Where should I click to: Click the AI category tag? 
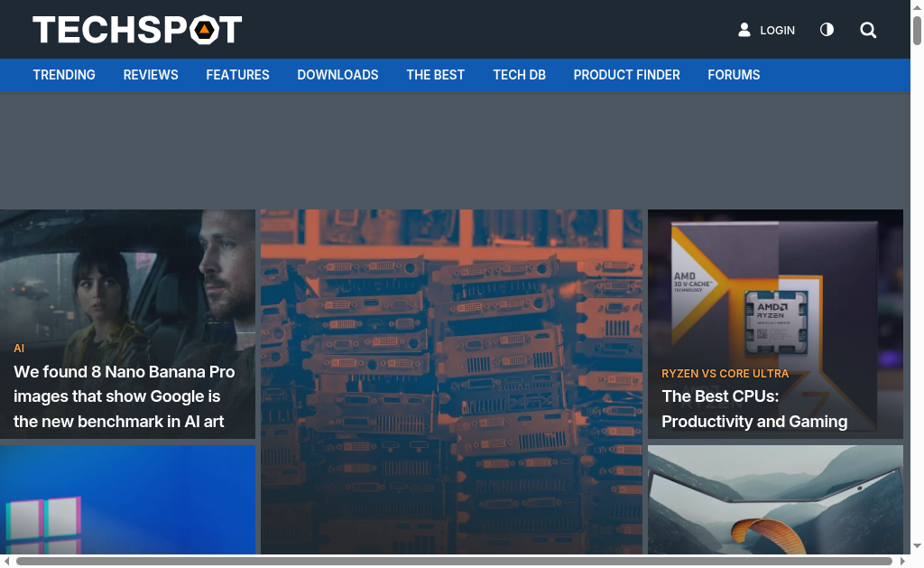pos(19,349)
